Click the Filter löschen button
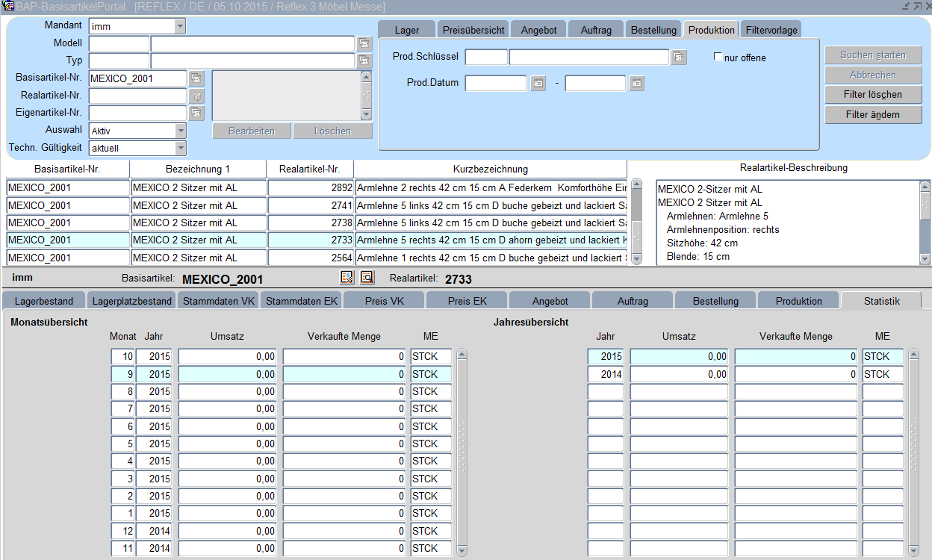932x560 pixels. coord(873,95)
